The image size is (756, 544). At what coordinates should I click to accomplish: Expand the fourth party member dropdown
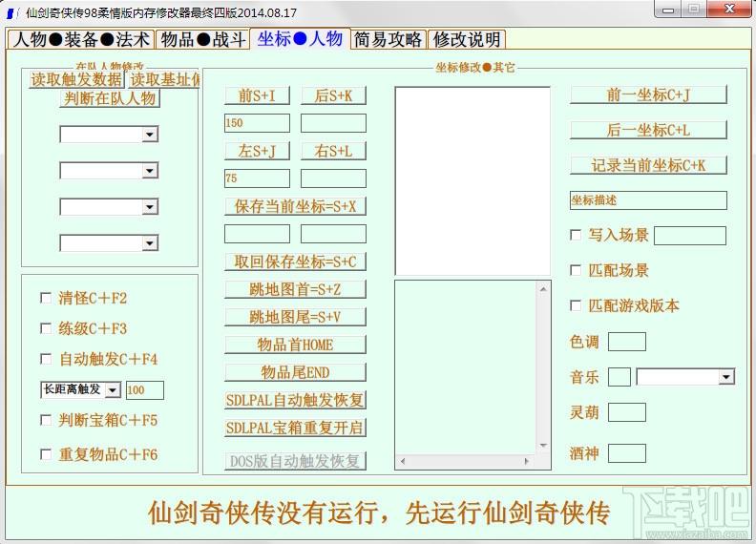coord(150,243)
